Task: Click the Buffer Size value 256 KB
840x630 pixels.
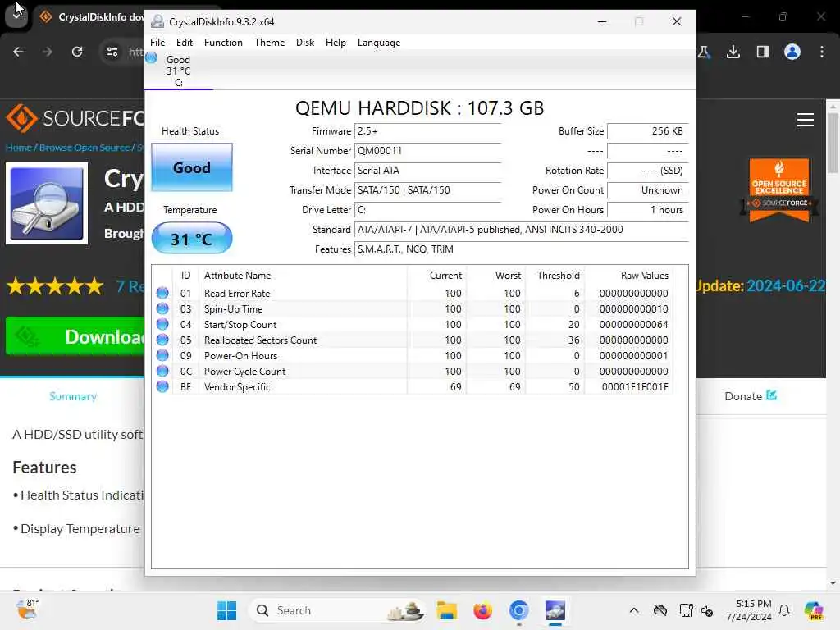Action: pyautogui.click(x=647, y=131)
